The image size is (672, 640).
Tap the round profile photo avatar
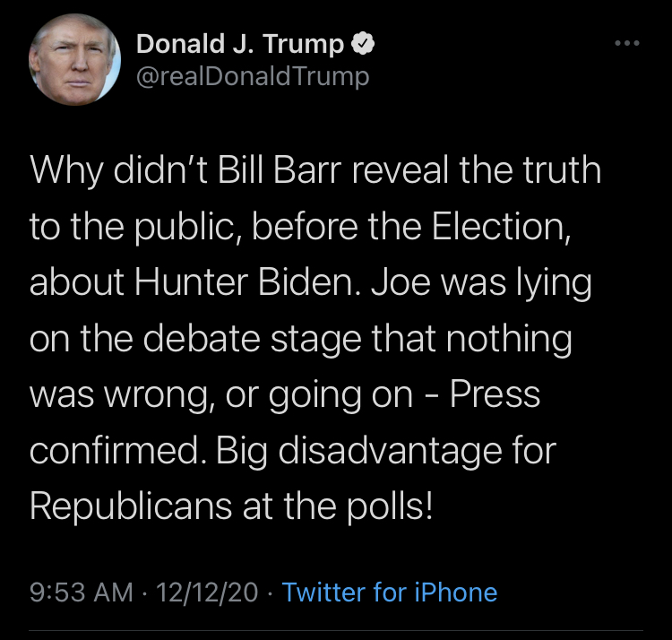pyautogui.click(x=75, y=57)
